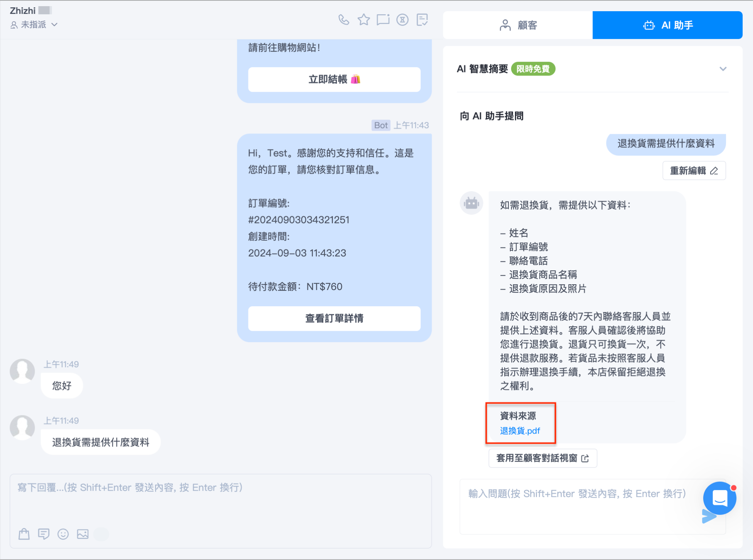
Task: Open the note checklist icon
Action: tap(422, 20)
